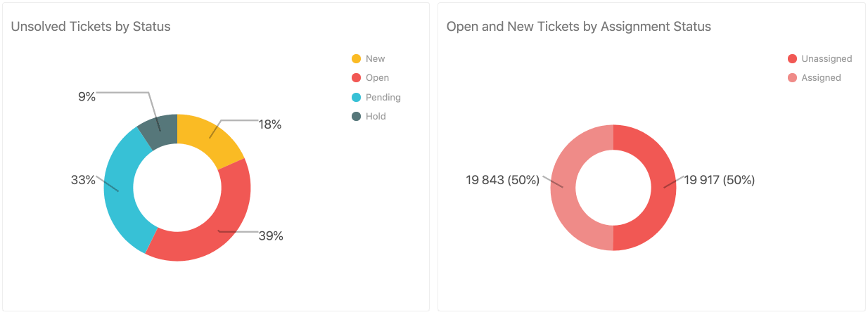The width and height of the screenshot is (868, 329).
Task: Click the Unassigned legend color dot
Action: pos(792,59)
